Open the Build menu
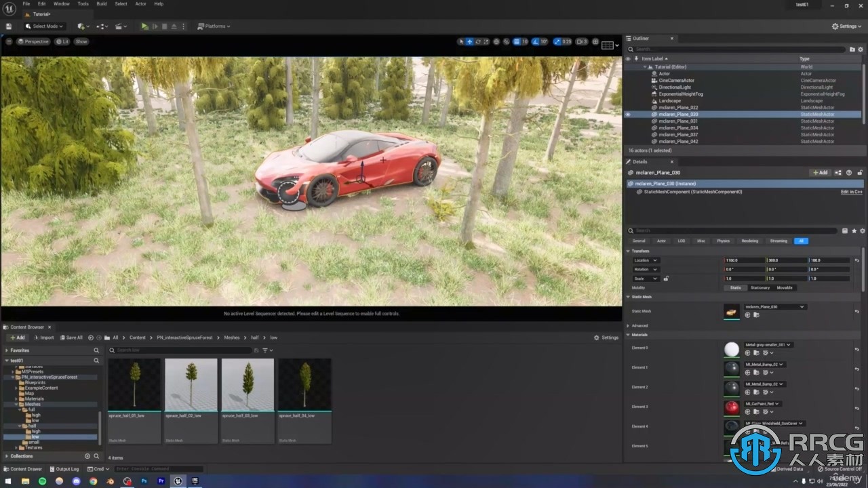868x488 pixels. (x=102, y=3)
